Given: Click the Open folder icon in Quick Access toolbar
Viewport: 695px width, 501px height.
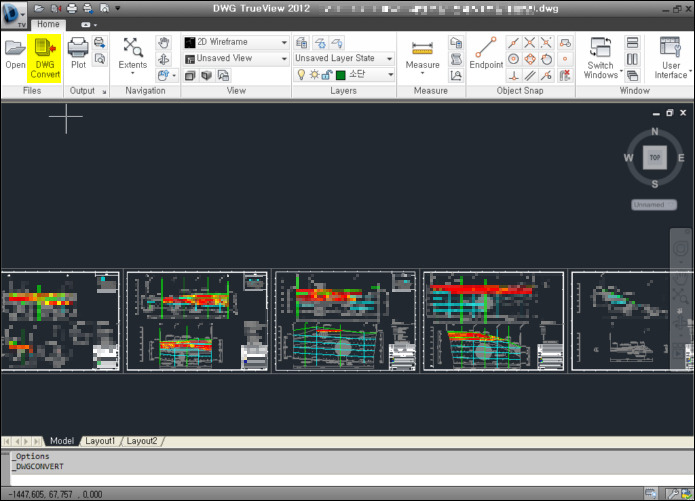Looking at the screenshot, I should tap(39, 8).
